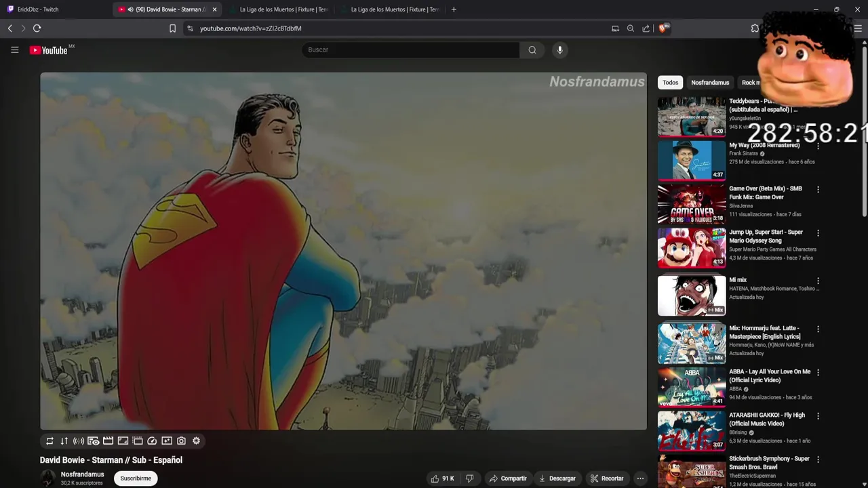Open options menu for Game Over Beta Mix

pyautogui.click(x=818, y=190)
